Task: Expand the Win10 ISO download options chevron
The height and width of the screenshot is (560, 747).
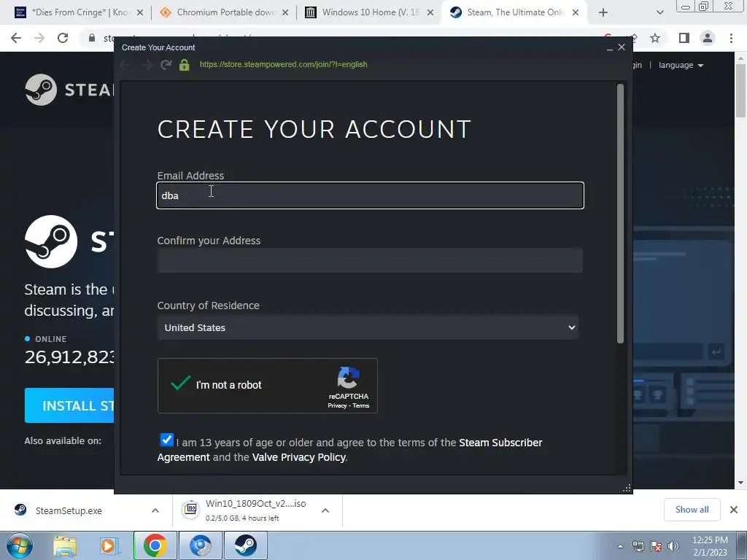Action: click(325, 510)
